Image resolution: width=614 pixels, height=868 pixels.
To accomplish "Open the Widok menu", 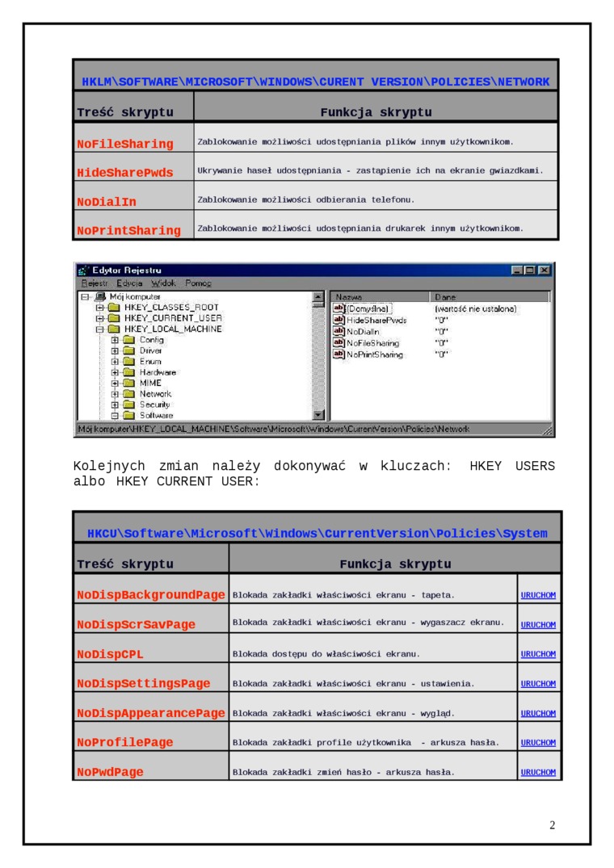I will pos(163,283).
